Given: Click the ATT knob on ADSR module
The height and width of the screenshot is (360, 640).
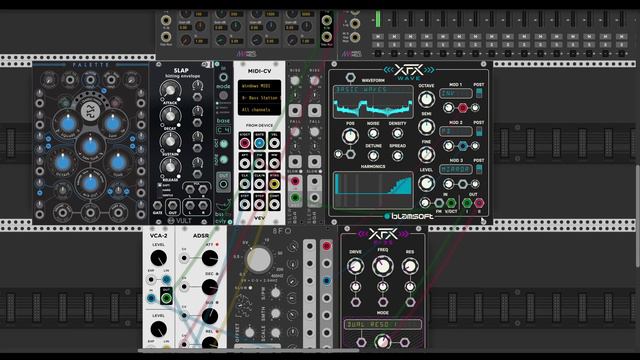Looking at the screenshot, I should click(x=209, y=258).
